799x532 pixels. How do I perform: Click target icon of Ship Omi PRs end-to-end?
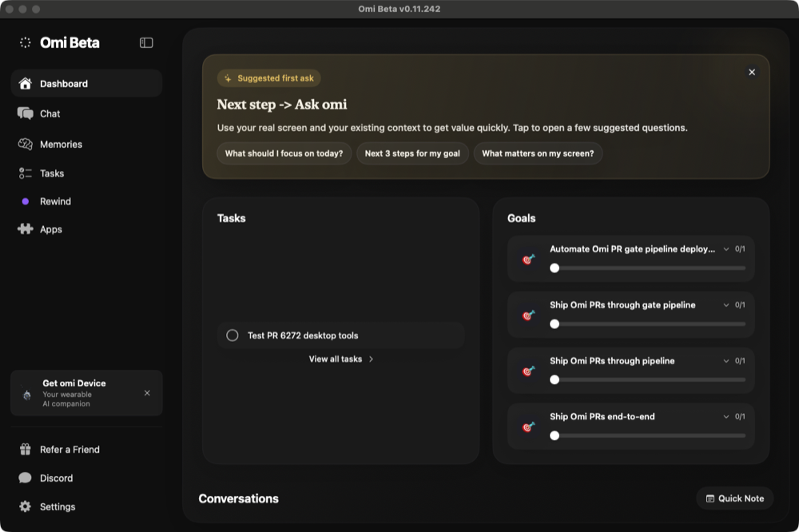(x=528, y=427)
